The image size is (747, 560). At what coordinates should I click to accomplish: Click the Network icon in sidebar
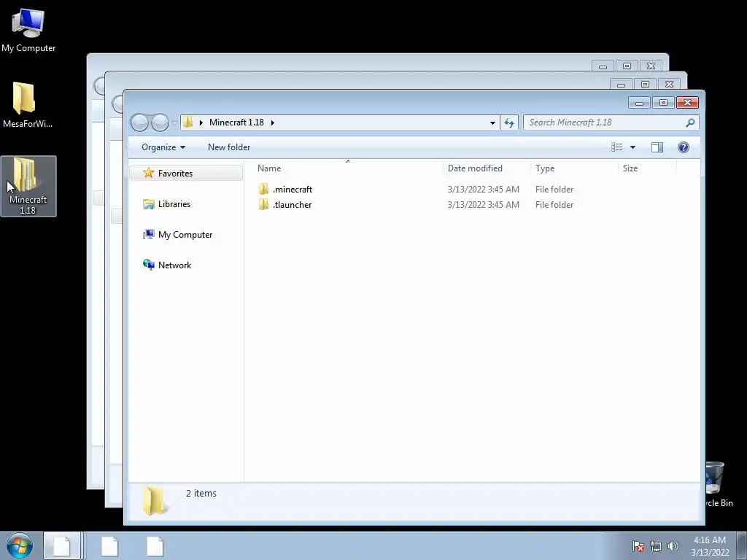149,265
